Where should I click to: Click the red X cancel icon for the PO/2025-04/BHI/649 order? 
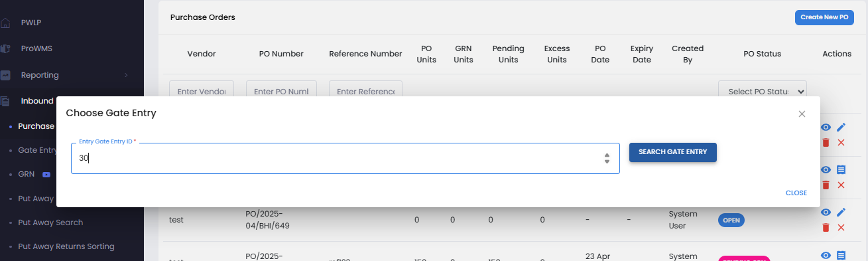tap(841, 227)
